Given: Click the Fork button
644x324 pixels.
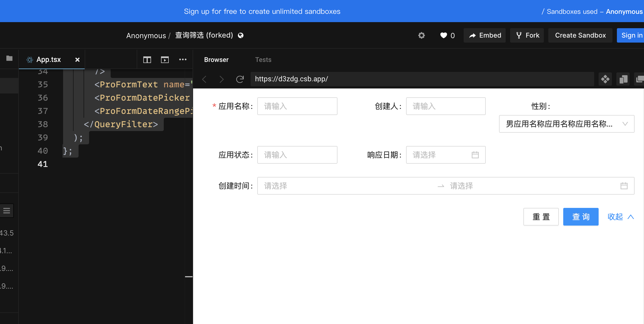Looking at the screenshot, I should click(x=527, y=35).
